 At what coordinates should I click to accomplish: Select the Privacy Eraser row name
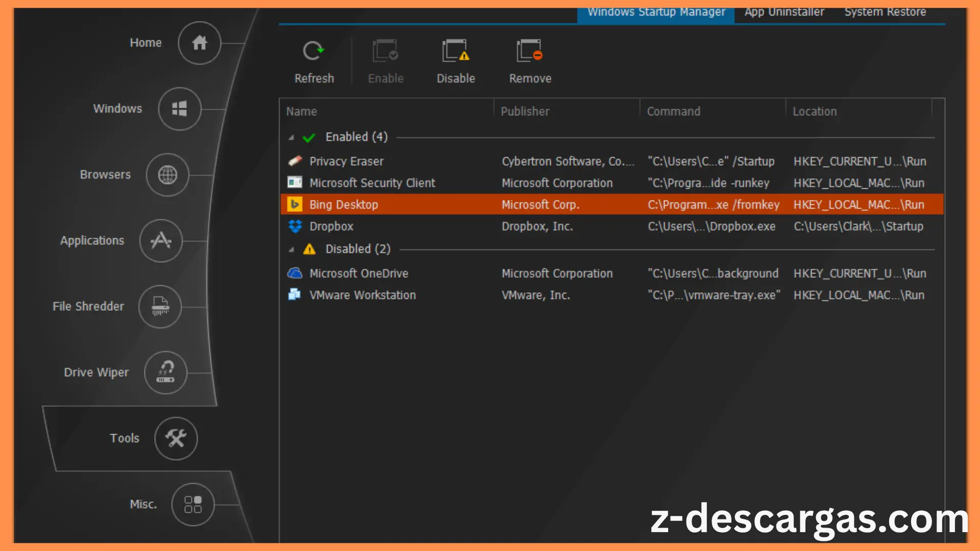pyautogui.click(x=346, y=161)
